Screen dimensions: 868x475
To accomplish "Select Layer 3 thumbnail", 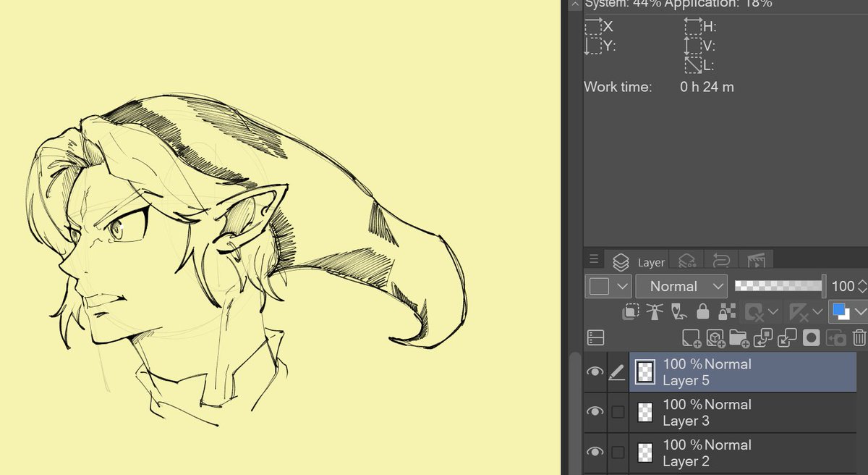I will pyautogui.click(x=644, y=413).
